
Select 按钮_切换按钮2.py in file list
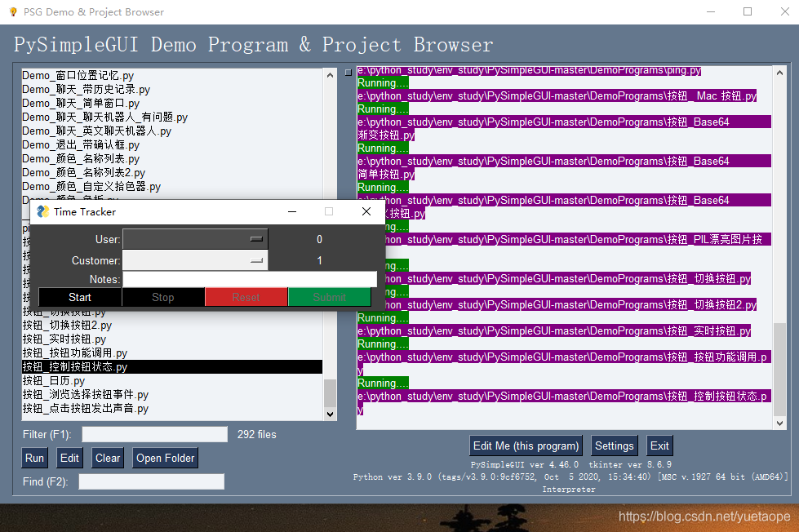click(172, 325)
